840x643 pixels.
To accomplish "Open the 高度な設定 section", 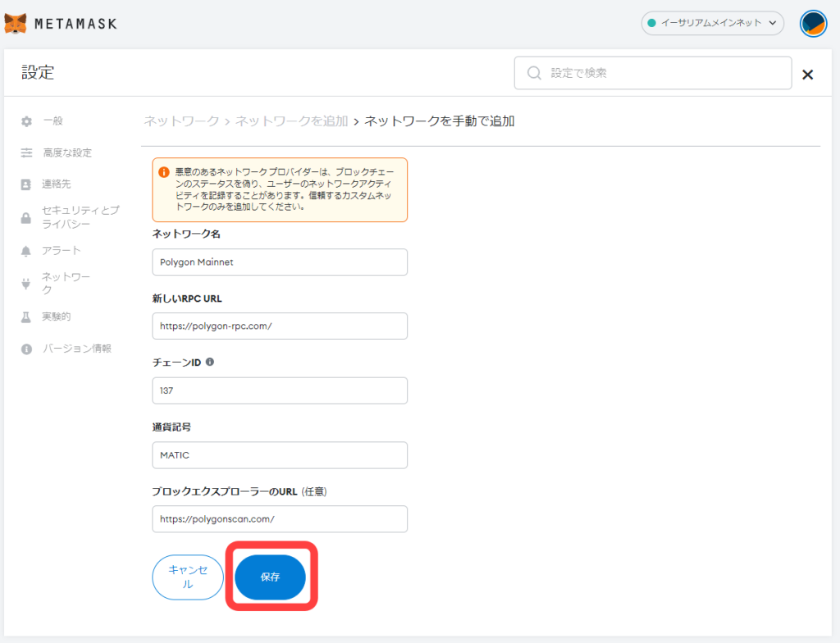I will [x=67, y=153].
